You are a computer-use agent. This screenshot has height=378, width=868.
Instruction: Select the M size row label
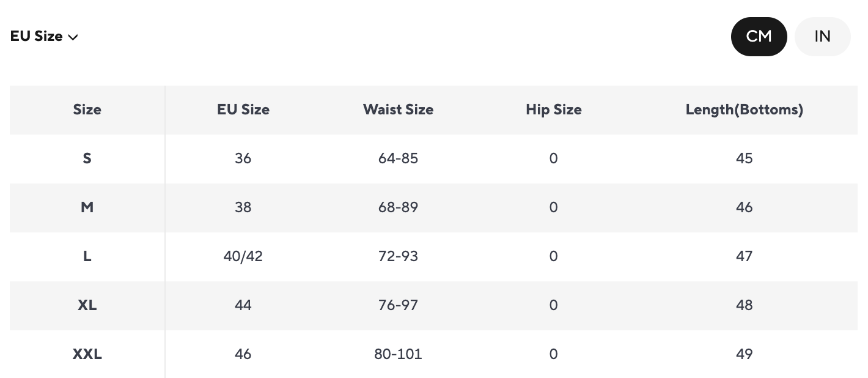click(x=87, y=207)
